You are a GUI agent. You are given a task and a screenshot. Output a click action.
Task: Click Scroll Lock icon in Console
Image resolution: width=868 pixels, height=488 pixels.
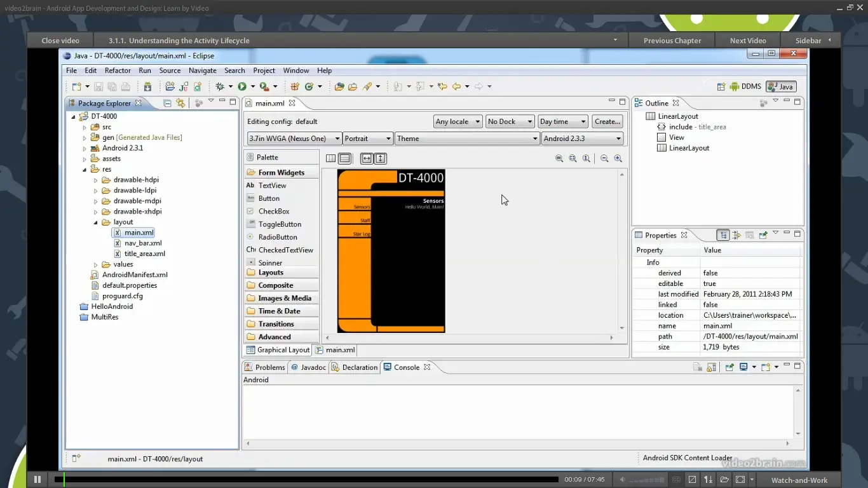[x=711, y=367]
